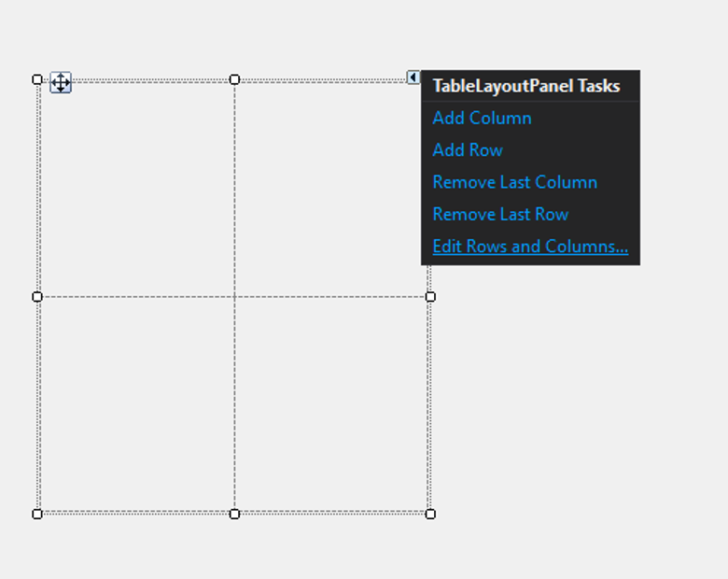Click Add Column in Tasks panel
Image resolution: width=728 pixels, height=579 pixels.
point(482,118)
